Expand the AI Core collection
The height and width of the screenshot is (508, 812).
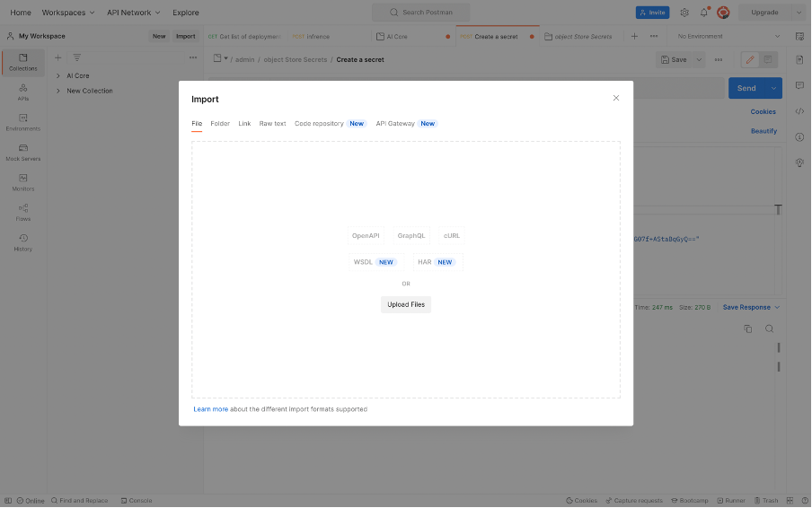[x=58, y=76]
